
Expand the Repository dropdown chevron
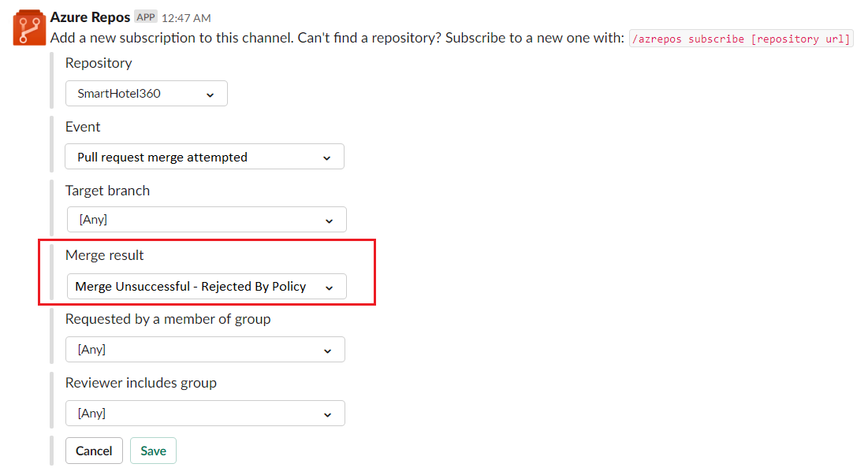pyautogui.click(x=210, y=93)
